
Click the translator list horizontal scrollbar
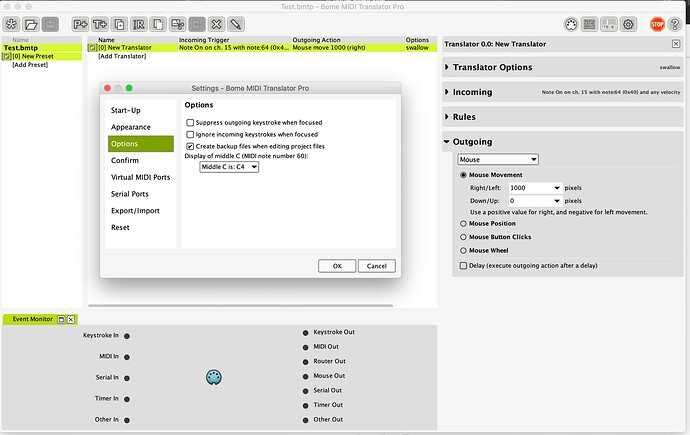pos(240,305)
